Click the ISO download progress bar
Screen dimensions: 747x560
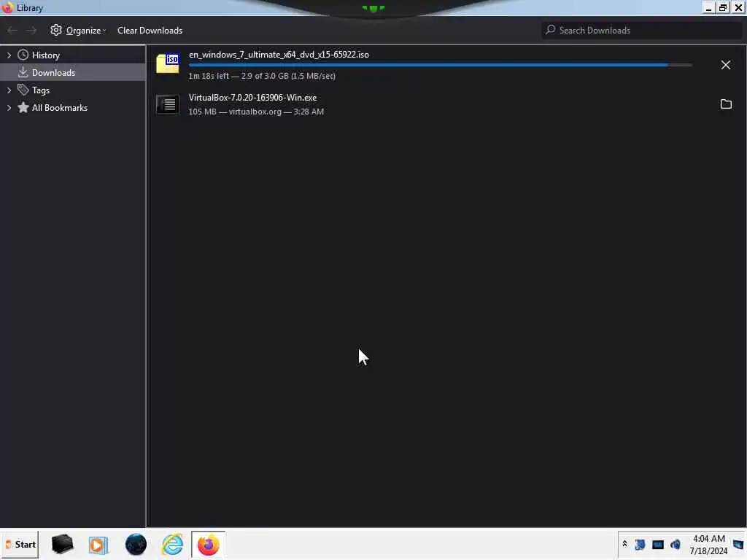tap(440, 65)
